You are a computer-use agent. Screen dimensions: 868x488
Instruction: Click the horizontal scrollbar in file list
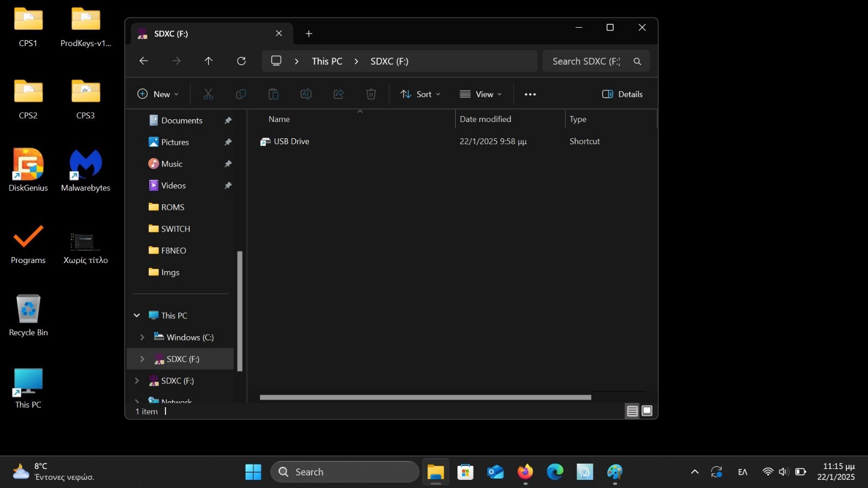tap(425, 397)
